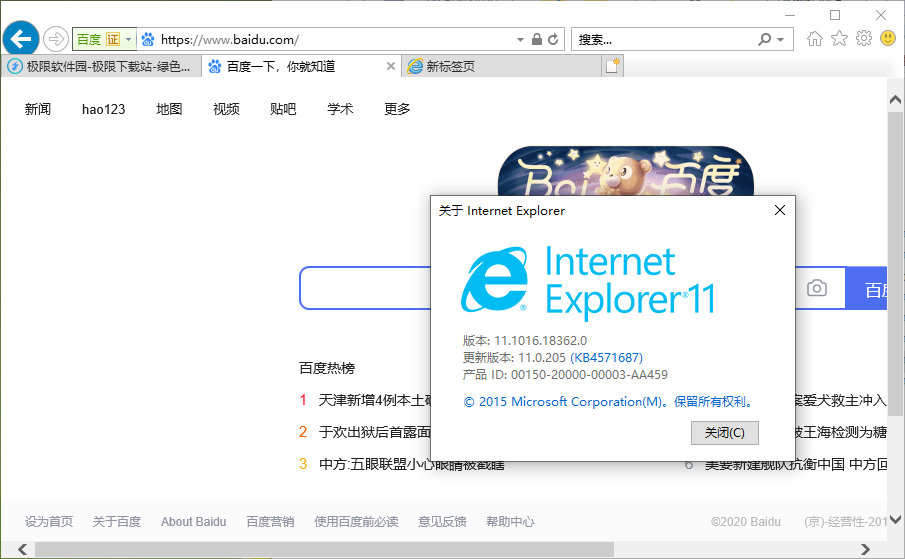Open the 贴吧 navigation link
The image size is (905, 559).
coord(283,109)
